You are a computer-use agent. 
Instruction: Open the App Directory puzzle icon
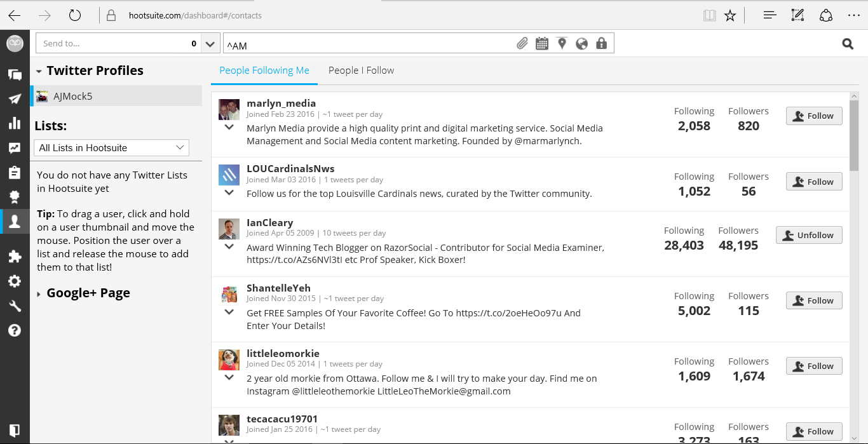[15, 257]
